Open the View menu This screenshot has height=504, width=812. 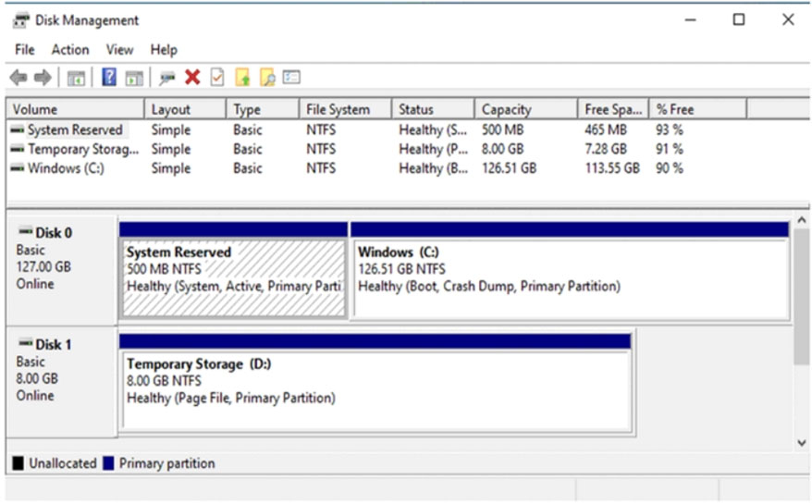coord(119,50)
